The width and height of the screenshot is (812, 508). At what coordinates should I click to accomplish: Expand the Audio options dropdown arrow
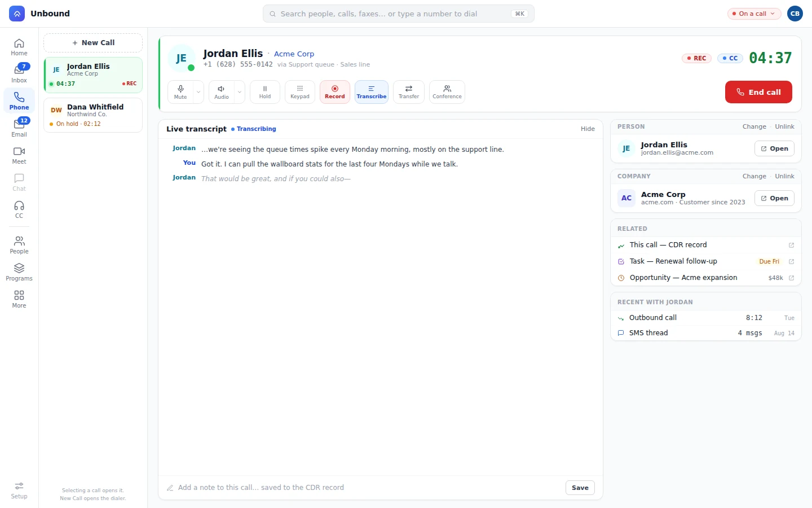[x=240, y=92]
